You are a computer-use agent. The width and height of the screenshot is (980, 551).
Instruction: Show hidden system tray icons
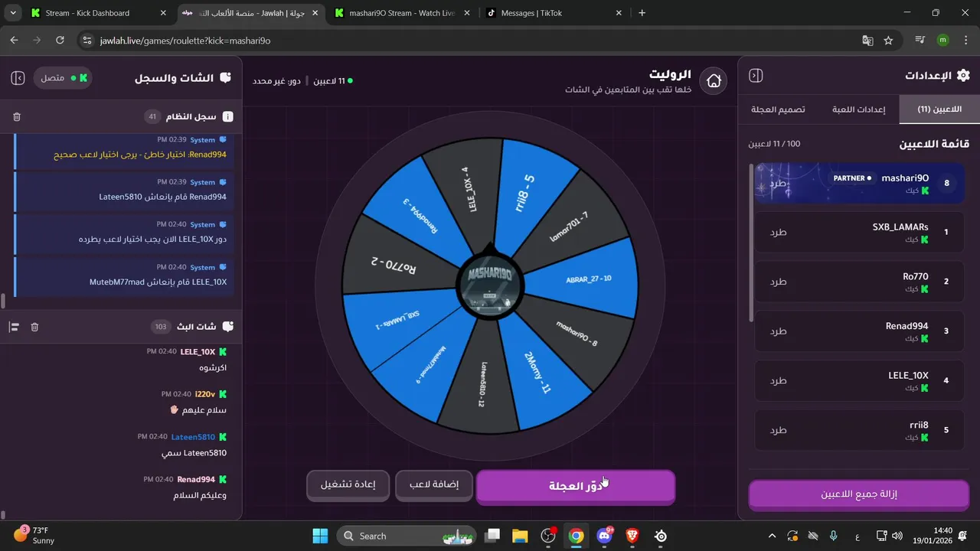(772, 536)
